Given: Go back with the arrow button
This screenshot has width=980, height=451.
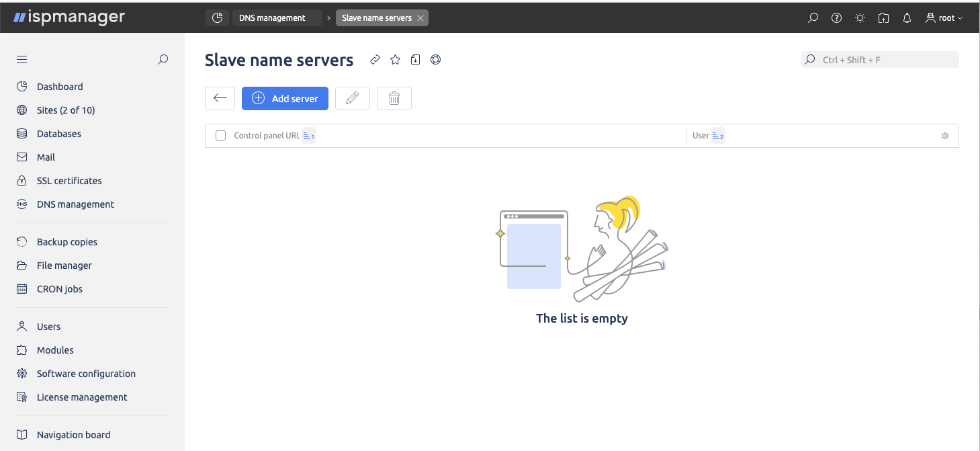Looking at the screenshot, I should click(x=220, y=98).
